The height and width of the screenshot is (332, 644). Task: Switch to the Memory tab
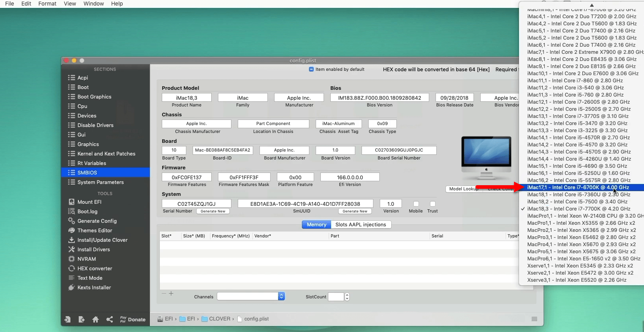[316, 224]
